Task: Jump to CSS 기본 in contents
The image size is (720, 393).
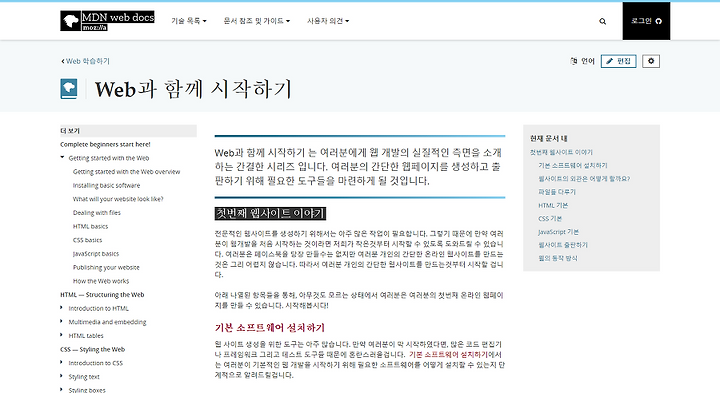Action: (x=550, y=219)
